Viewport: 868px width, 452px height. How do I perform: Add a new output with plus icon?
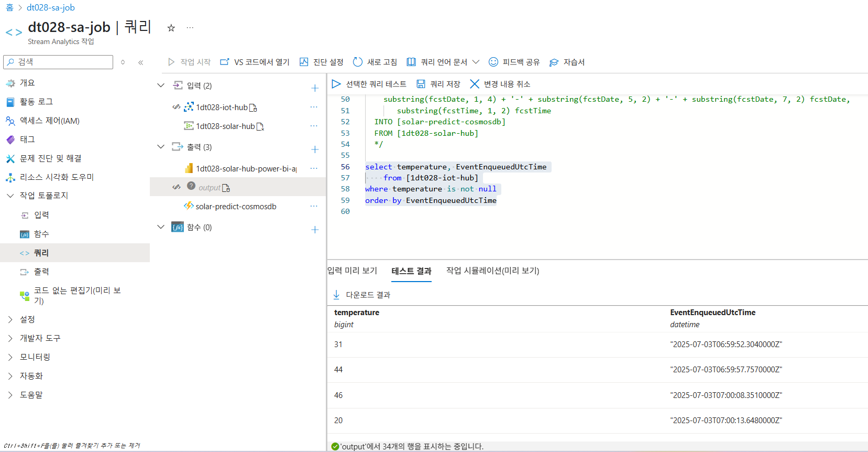[315, 149]
